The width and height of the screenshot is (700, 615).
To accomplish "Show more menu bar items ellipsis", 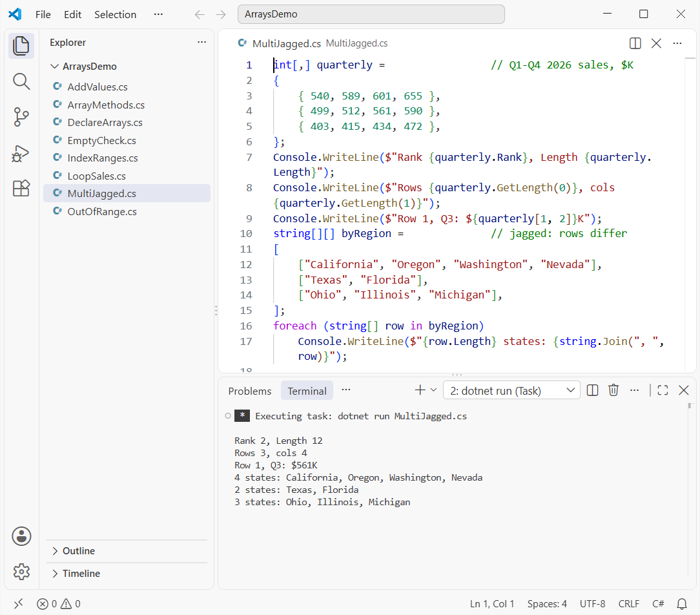I will (x=158, y=15).
